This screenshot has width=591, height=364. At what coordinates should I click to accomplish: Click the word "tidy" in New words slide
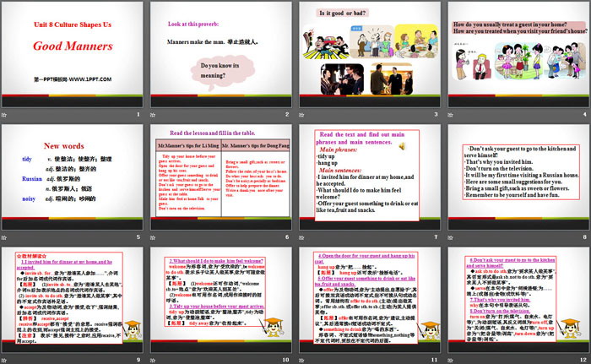coord(26,159)
